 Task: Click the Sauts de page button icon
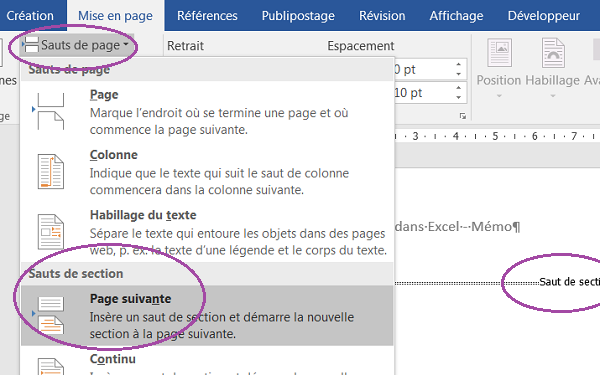pyautogui.click(x=31, y=45)
